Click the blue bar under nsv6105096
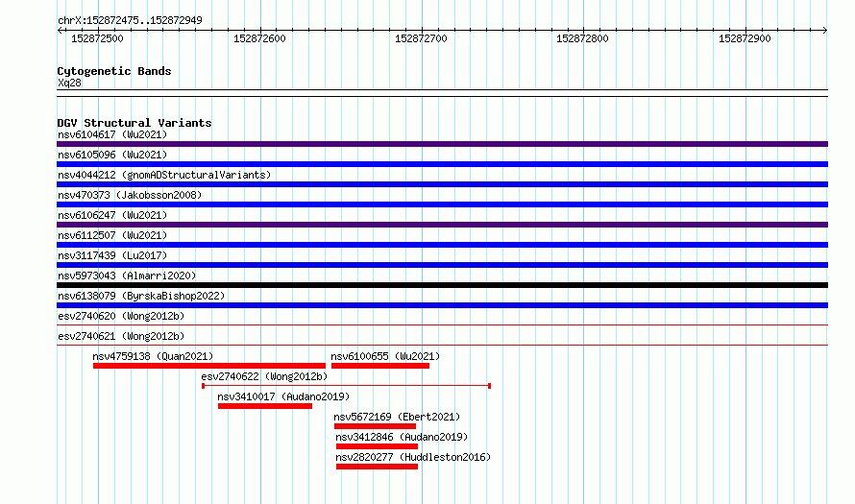Viewport: 855px width, 504px height. click(442, 164)
